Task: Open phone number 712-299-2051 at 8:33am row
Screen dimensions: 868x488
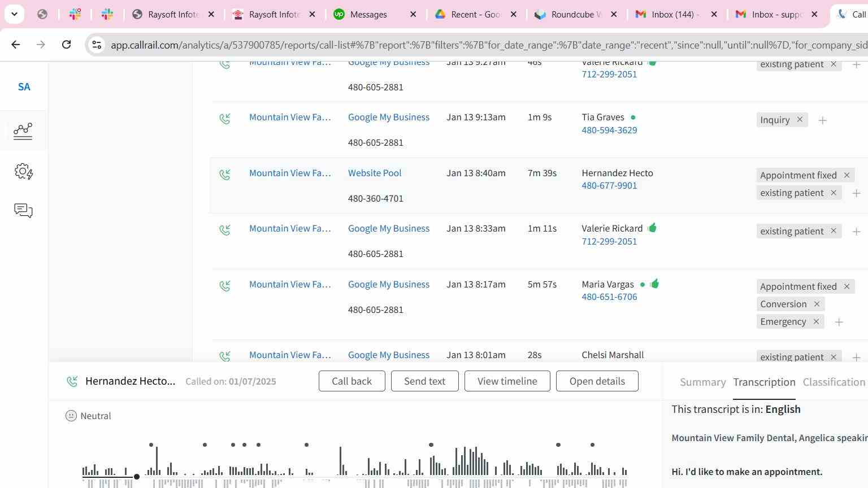Action: click(x=609, y=241)
